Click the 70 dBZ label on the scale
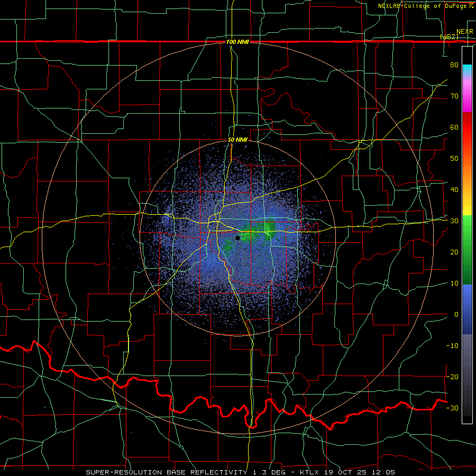Image resolution: width=476 pixels, height=476 pixels. (454, 96)
